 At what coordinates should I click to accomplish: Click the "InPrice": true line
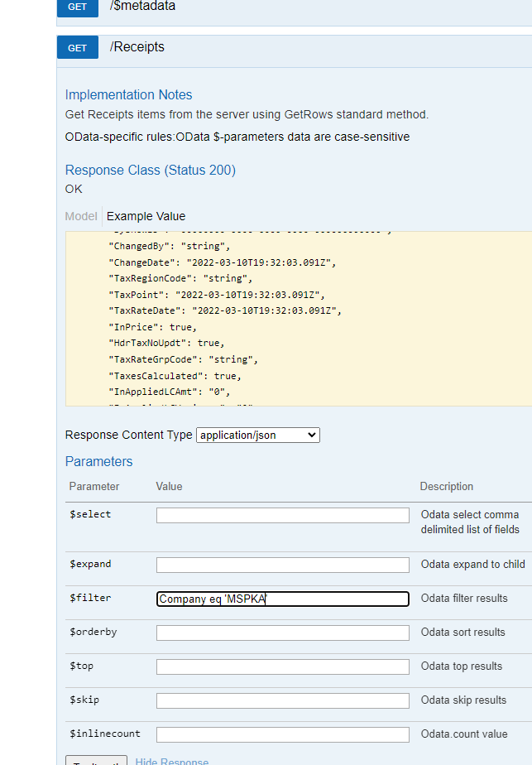click(x=152, y=327)
